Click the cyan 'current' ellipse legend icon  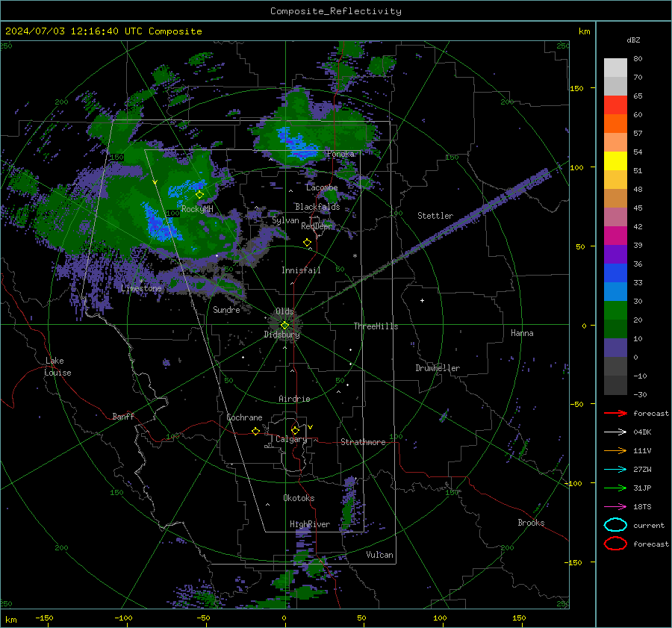click(x=615, y=525)
